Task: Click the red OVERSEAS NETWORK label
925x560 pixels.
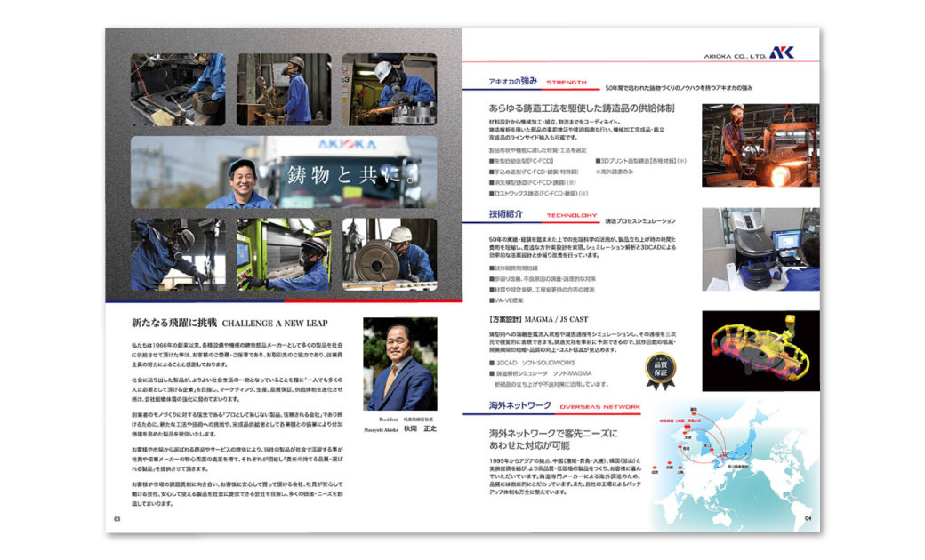Action: point(599,407)
